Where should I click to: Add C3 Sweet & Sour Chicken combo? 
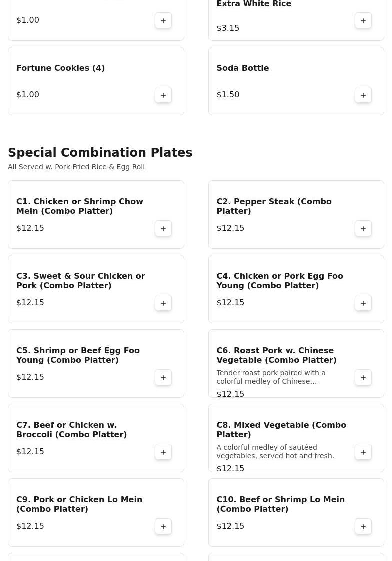(163, 303)
